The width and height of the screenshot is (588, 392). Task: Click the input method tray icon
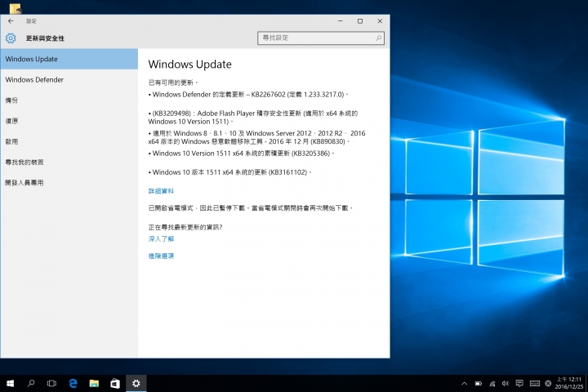(548, 383)
